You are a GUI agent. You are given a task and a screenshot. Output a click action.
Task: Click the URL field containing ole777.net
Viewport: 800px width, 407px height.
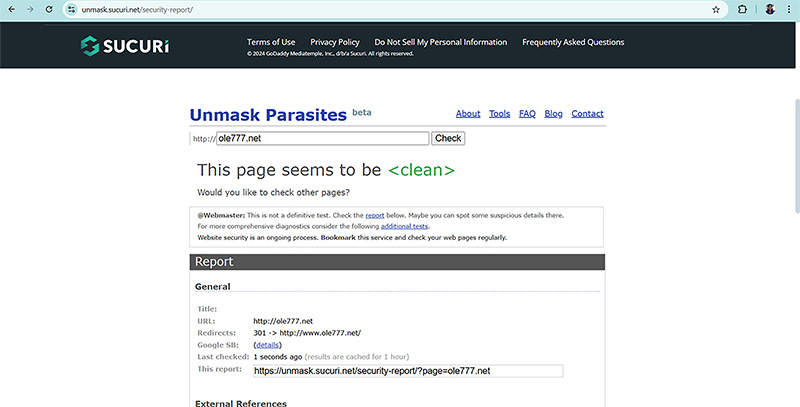(x=322, y=138)
